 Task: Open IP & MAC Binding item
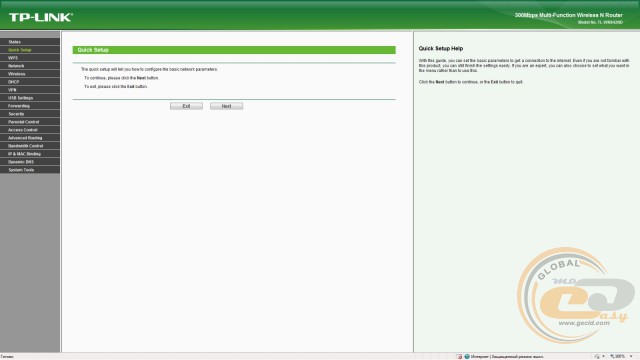click(30, 154)
